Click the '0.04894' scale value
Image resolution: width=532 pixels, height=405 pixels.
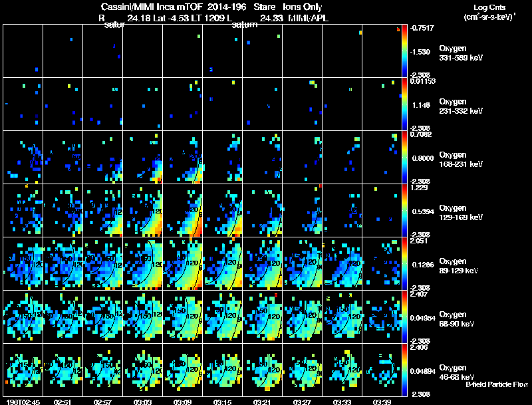click(423, 371)
